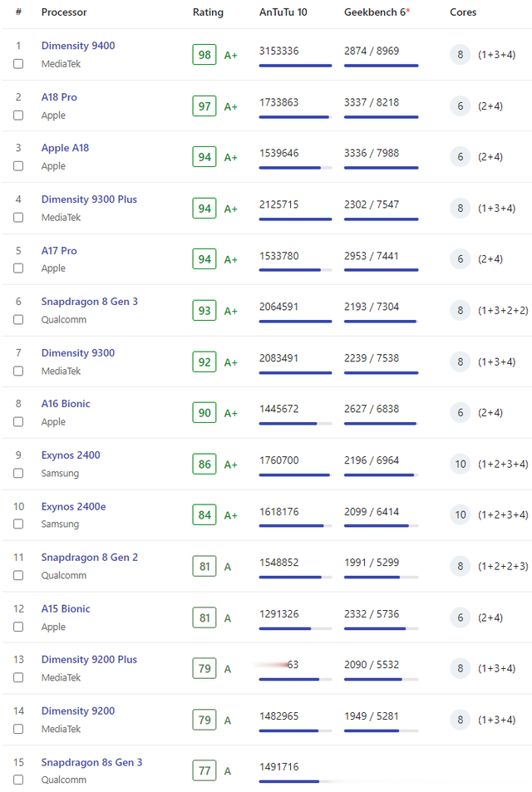Sort by Cores column header

pyautogui.click(x=463, y=12)
